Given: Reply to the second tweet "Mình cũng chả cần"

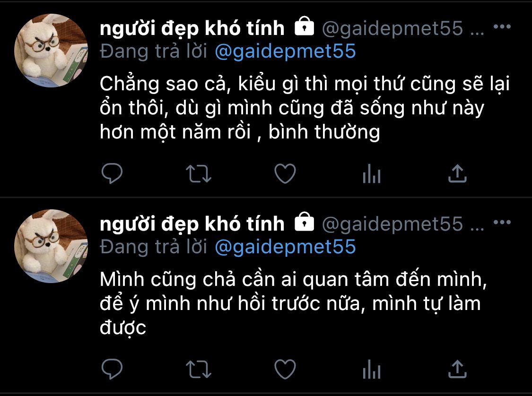Looking at the screenshot, I should click(x=112, y=369).
